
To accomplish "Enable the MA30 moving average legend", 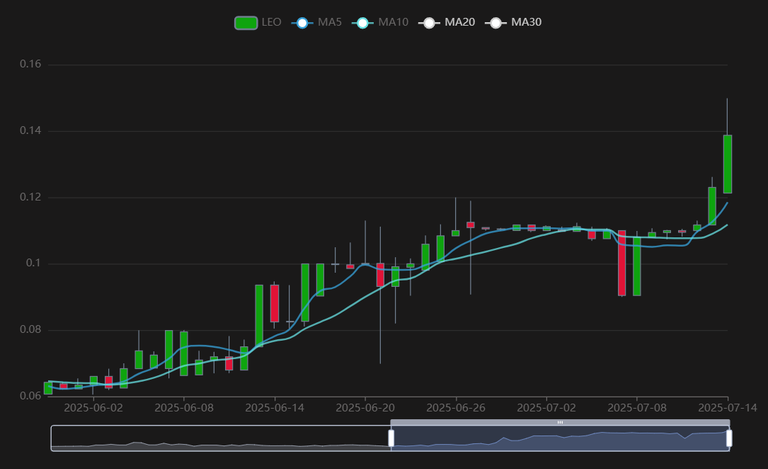I will point(513,23).
